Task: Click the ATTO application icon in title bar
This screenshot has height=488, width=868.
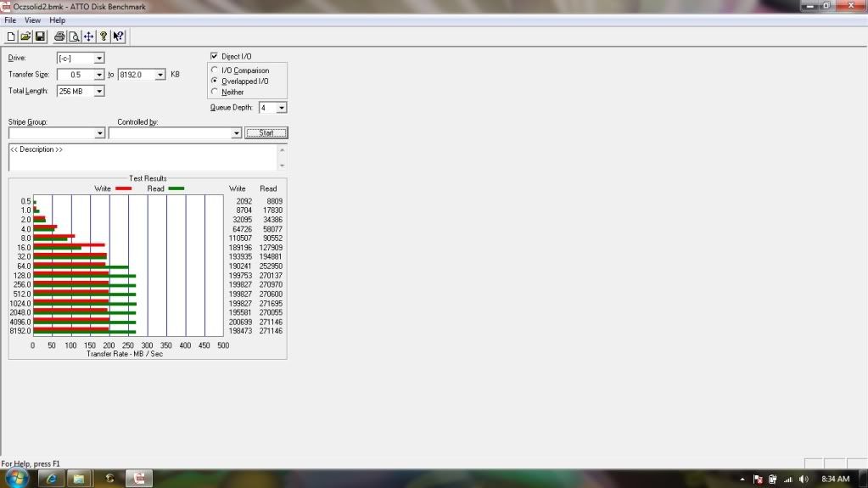Action: click(6, 7)
